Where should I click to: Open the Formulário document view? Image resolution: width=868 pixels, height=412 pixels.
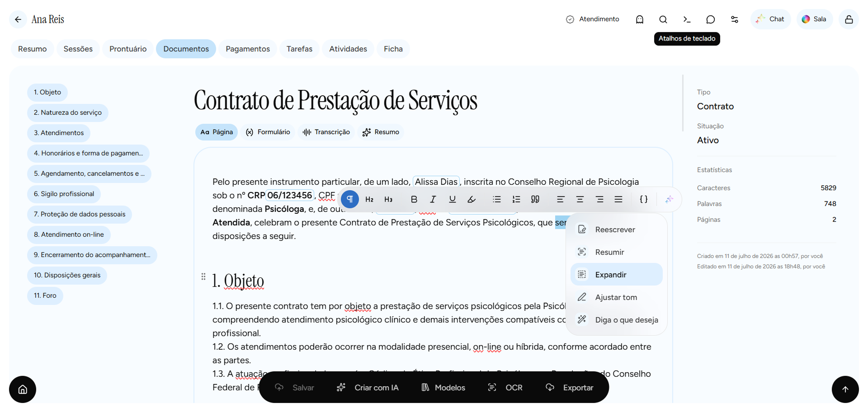268,132
